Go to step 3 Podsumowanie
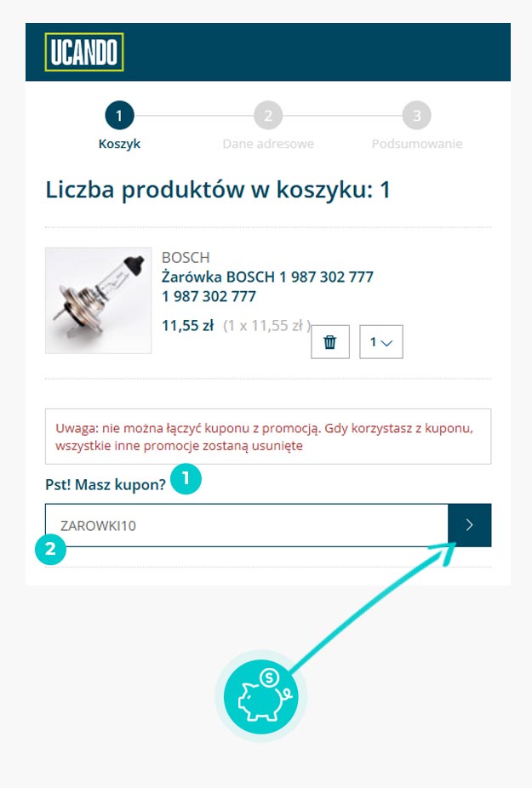The width and height of the screenshot is (532, 788). pos(417,116)
